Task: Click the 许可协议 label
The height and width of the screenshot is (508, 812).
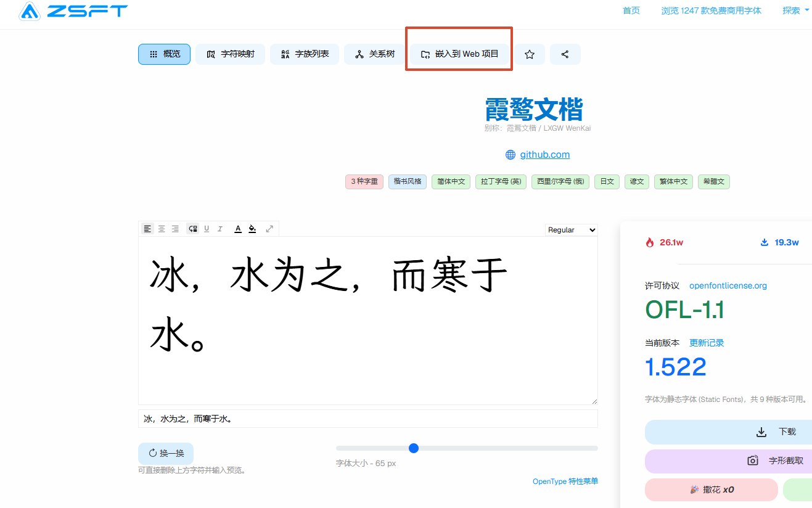Action: click(x=662, y=285)
